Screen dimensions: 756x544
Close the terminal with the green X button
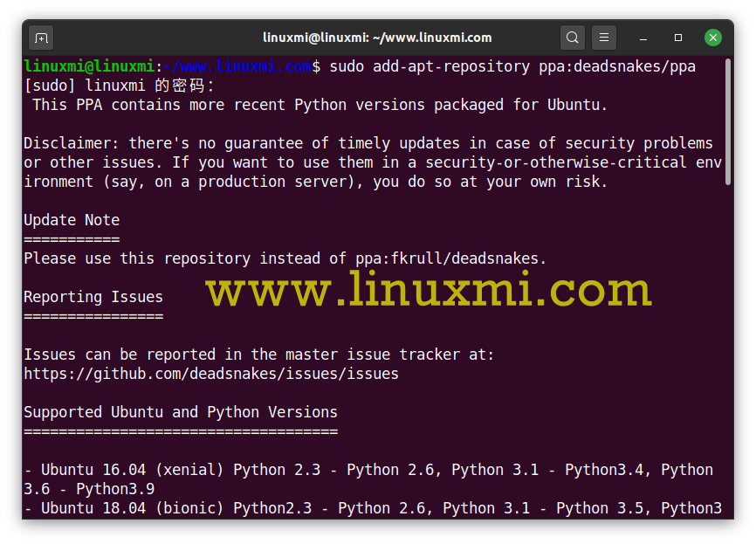[713, 38]
